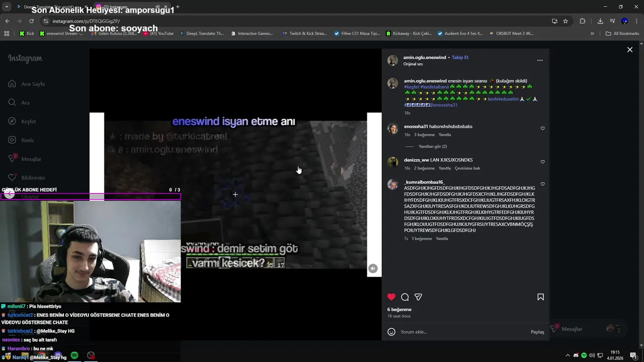Image resolution: width=644 pixels, height=362 pixels.
Task: Open Bildirimler in the Instagram sidebar
Action: tap(27, 177)
